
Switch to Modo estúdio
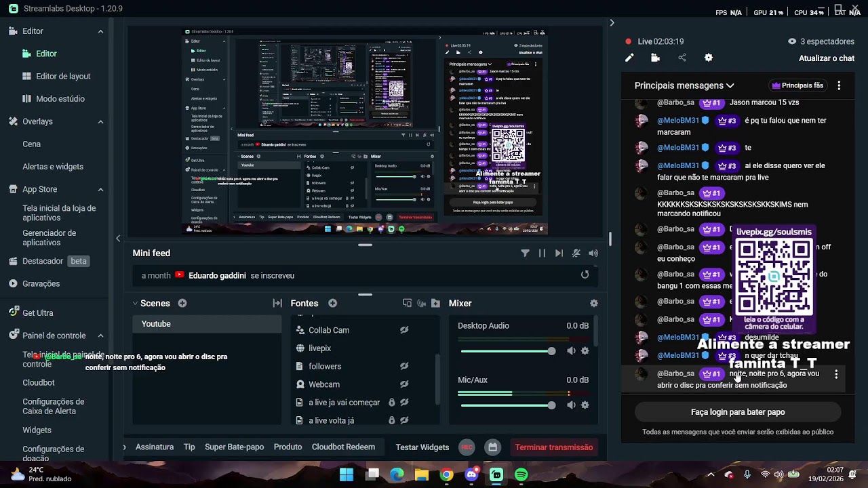pos(60,98)
